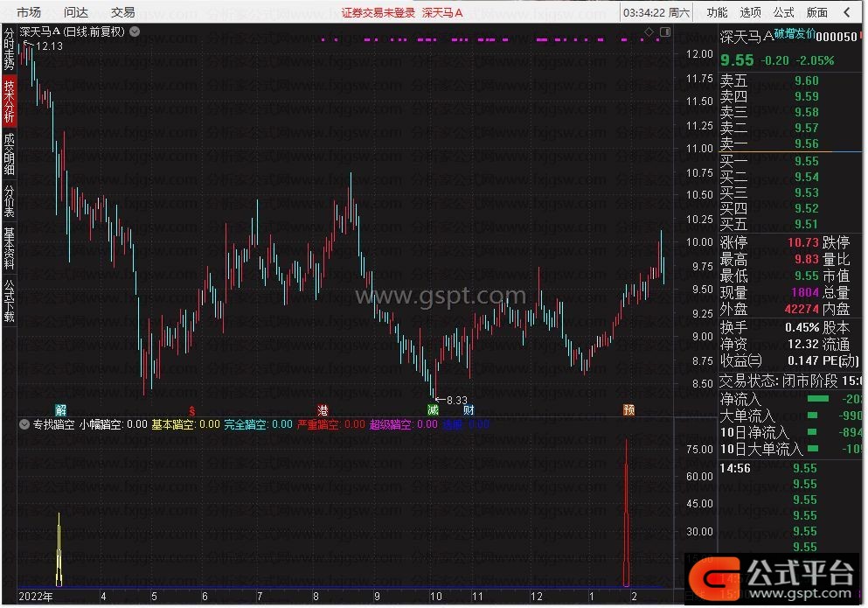Click the 港 event marker icon
The image size is (868, 608).
(x=323, y=410)
